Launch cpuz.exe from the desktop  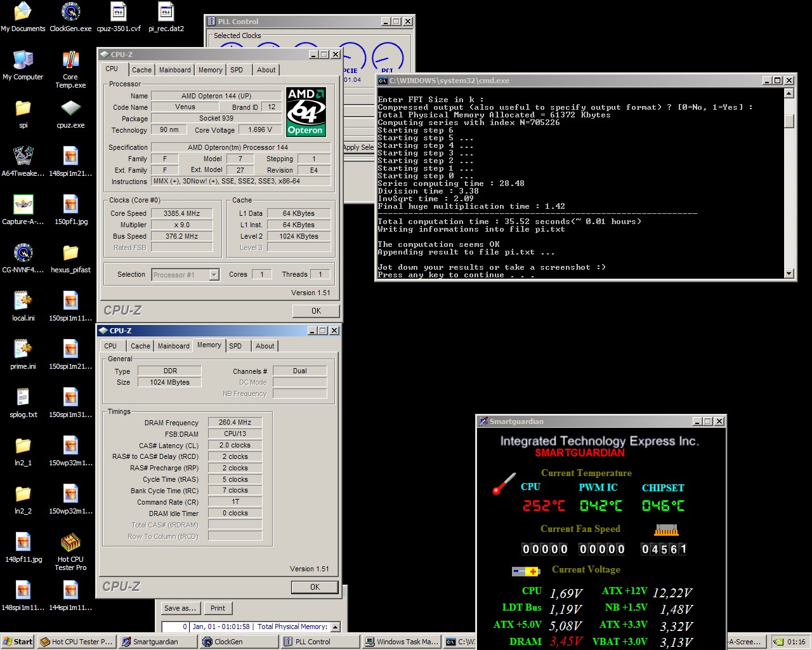[x=70, y=114]
